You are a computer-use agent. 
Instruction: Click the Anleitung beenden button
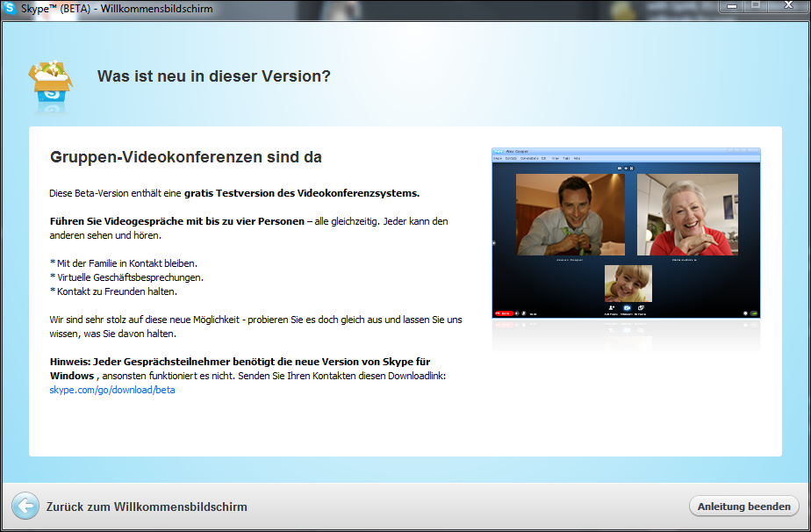click(743, 507)
